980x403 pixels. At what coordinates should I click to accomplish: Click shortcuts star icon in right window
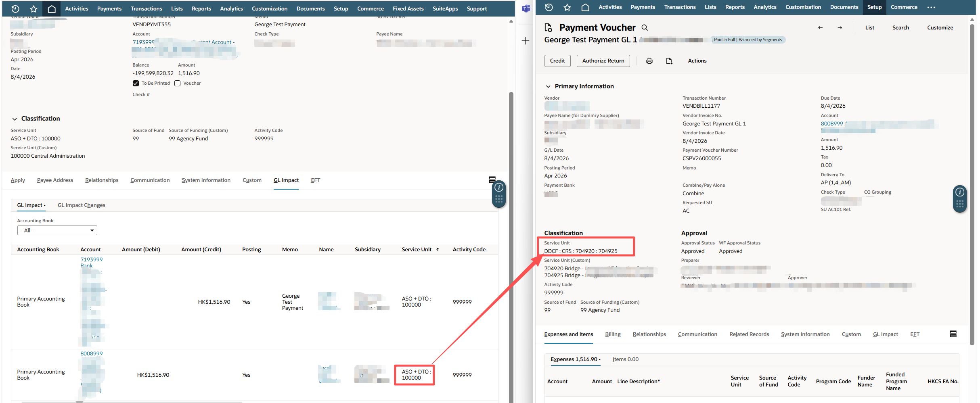point(567,7)
